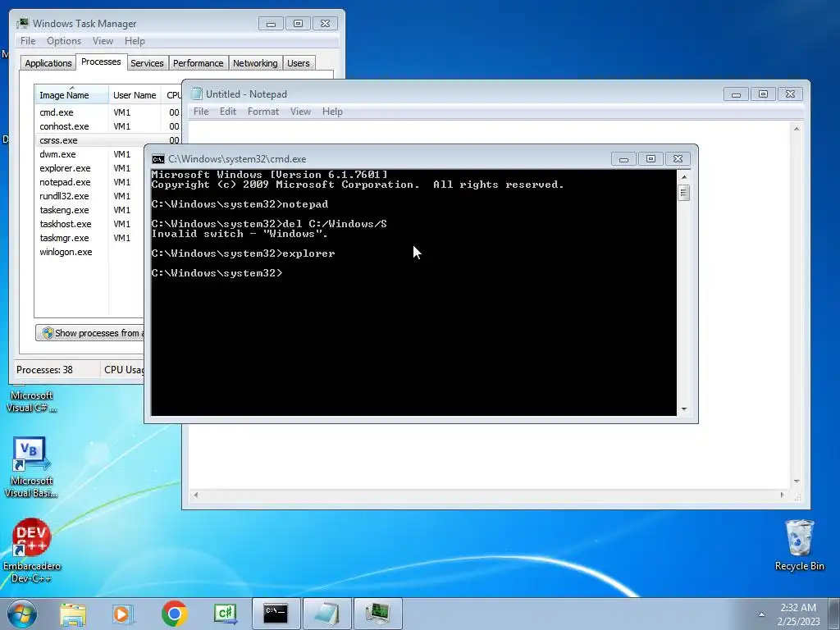This screenshot has height=630, width=840.
Task: Switch to the Users tab
Action: tap(299, 63)
